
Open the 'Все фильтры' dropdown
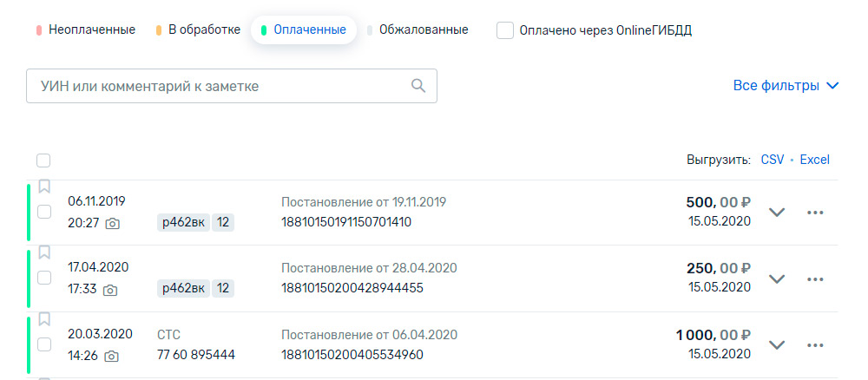point(786,86)
